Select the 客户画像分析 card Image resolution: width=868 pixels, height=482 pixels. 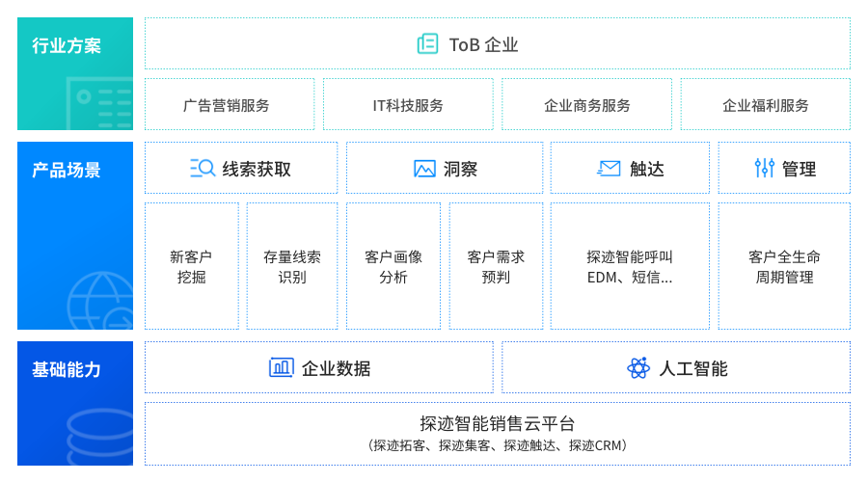click(393, 266)
